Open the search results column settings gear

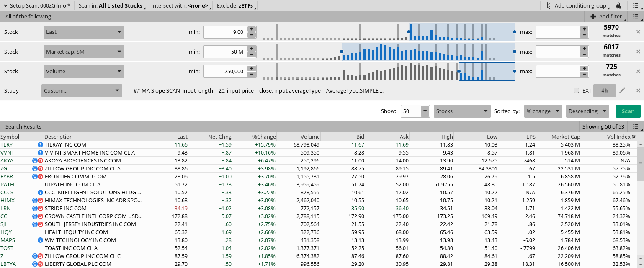[634, 137]
